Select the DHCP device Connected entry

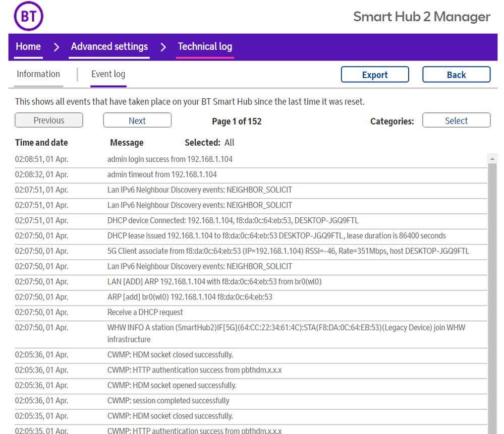(233, 220)
